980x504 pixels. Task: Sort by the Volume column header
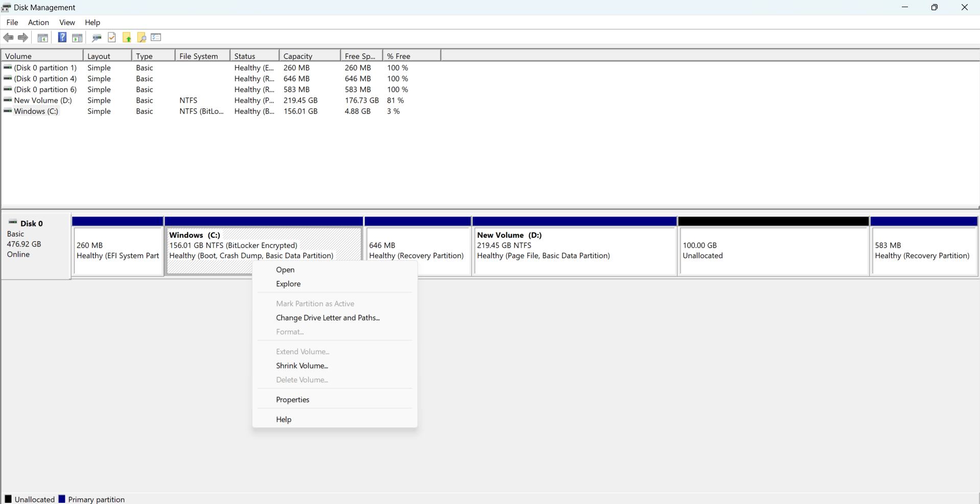coord(42,56)
